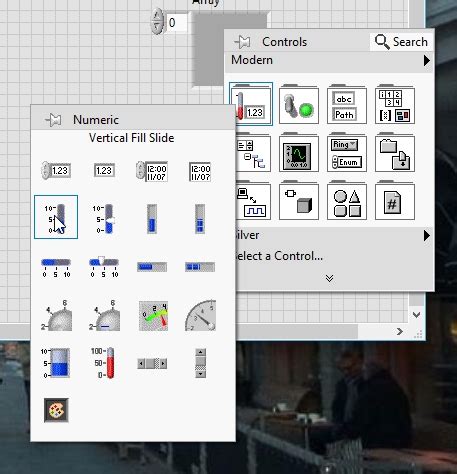Open the Graph subpalette with sine wave
Image resolution: width=457 pixels, height=474 pixels.
pyautogui.click(x=299, y=153)
